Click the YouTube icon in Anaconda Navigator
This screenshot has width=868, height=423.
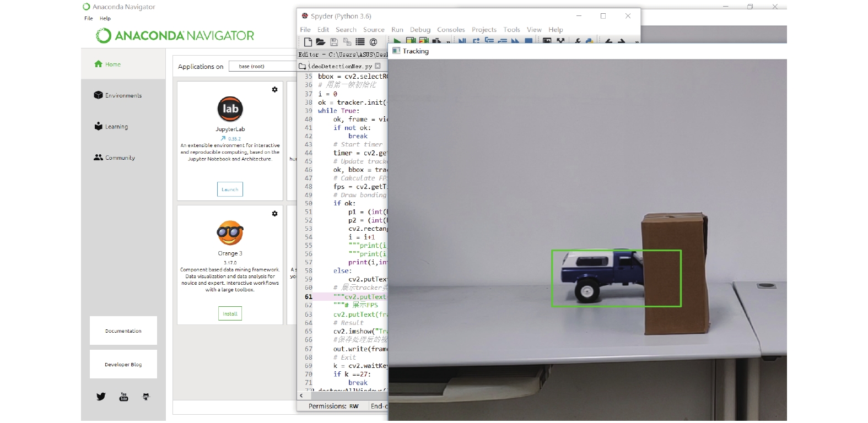coord(124,397)
